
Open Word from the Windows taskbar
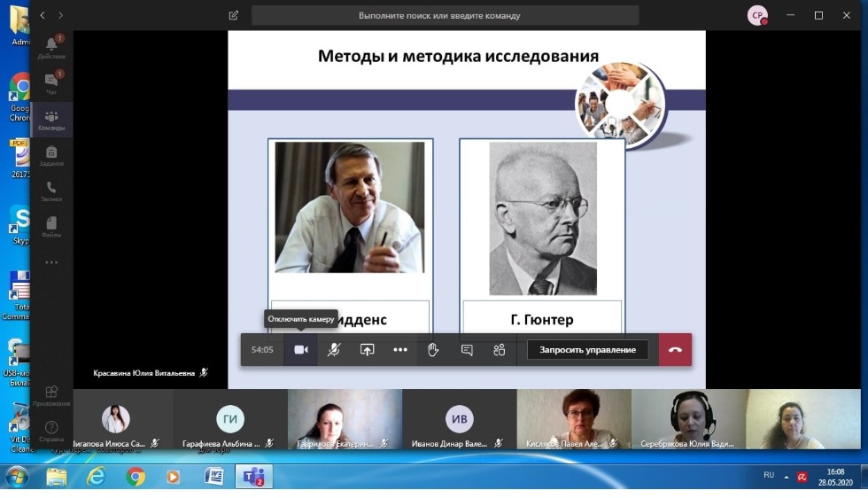tap(213, 477)
